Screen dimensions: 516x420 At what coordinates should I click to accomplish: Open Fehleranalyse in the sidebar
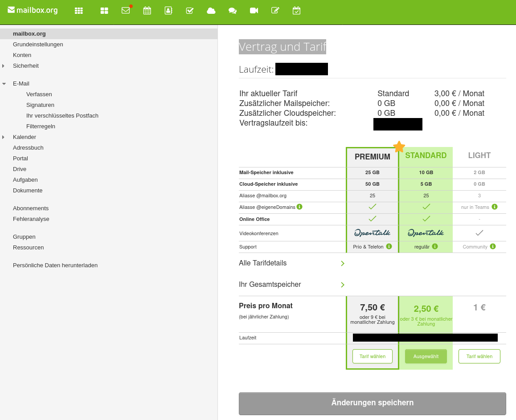point(31,219)
